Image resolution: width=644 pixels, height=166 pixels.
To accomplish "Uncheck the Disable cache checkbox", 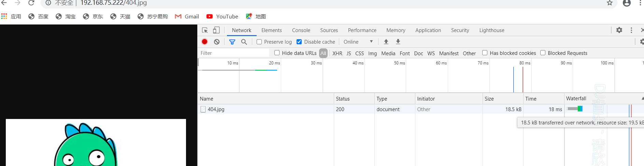I will pos(299,42).
